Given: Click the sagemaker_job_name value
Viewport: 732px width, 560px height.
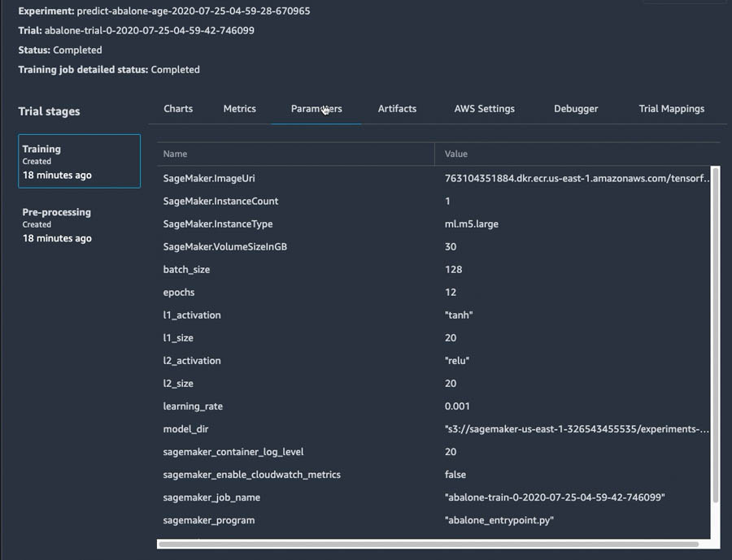Looking at the screenshot, I should tap(555, 497).
